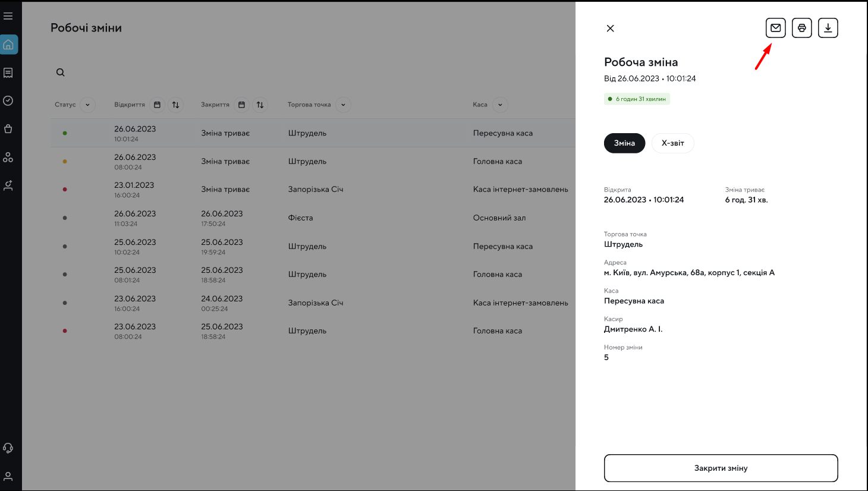The image size is (868, 491).
Task: Expand the Каса filter dropdown
Action: 500,105
